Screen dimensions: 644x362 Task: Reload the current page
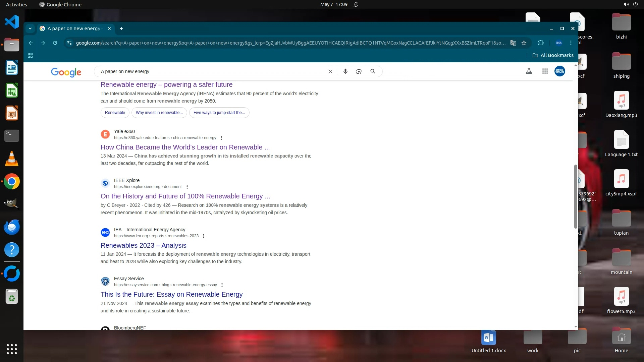(55, 43)
